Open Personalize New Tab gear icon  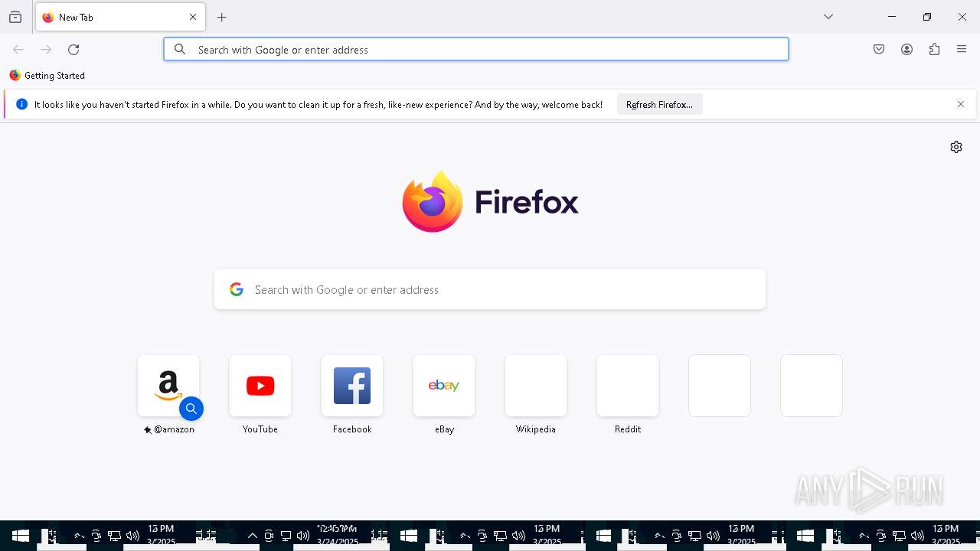tap(956, 147)
